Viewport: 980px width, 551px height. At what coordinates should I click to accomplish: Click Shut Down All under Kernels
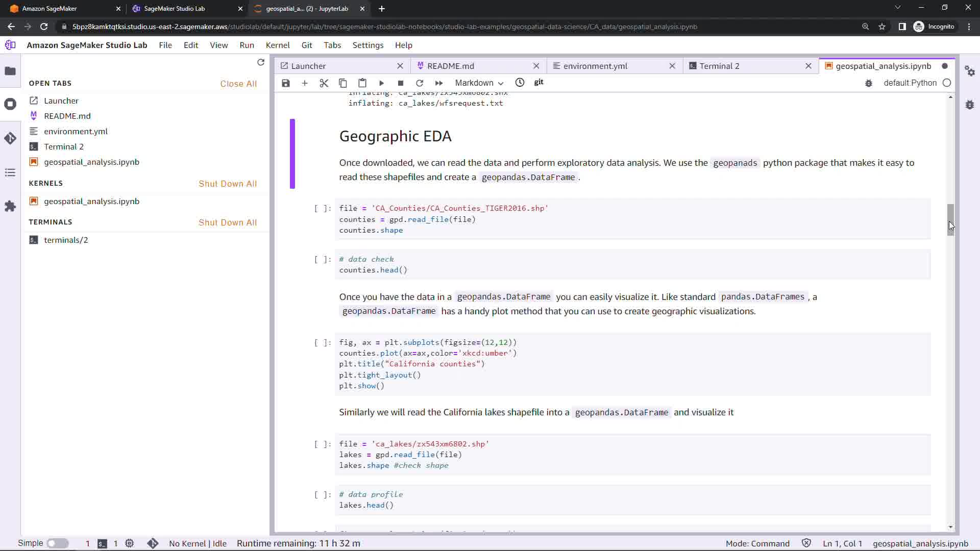(x=228, y=184)
